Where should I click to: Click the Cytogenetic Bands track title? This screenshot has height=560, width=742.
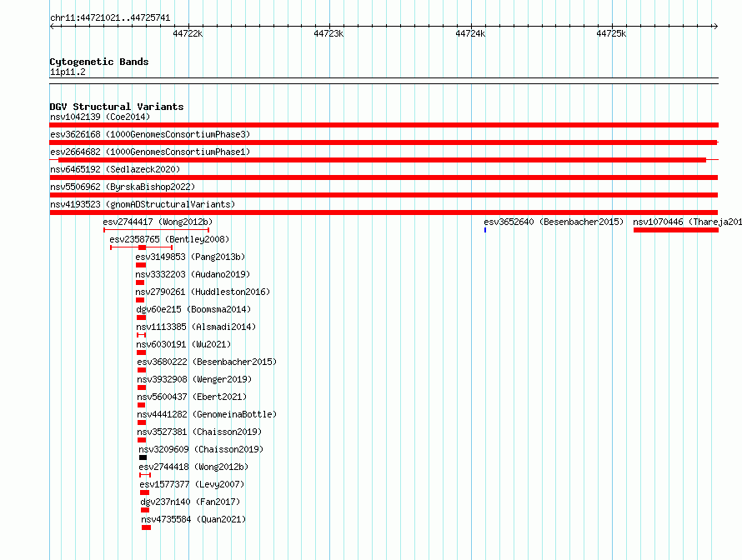[99, 62]
